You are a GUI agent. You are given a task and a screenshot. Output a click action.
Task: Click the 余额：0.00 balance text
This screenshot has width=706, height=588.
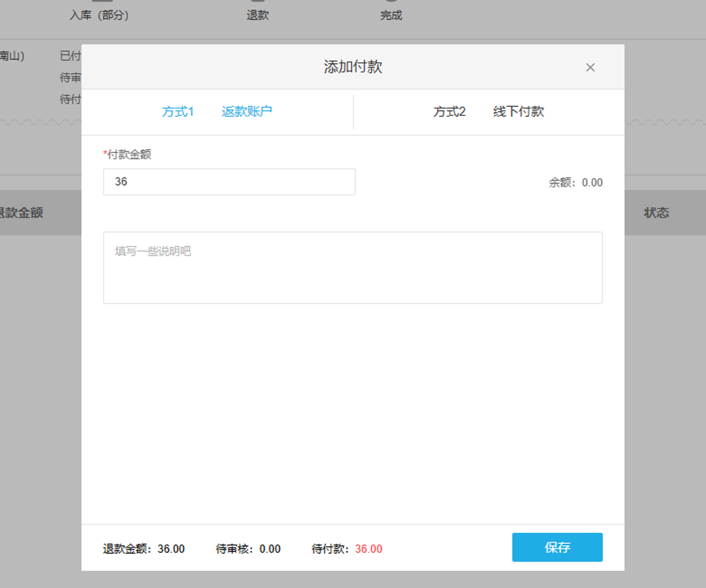coord(576,183)
